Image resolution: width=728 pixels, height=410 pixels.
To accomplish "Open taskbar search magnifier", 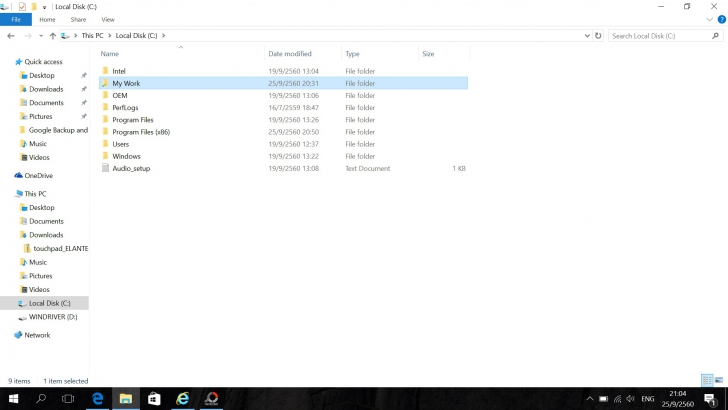I will pyautogui.click(x=41, y=398).
